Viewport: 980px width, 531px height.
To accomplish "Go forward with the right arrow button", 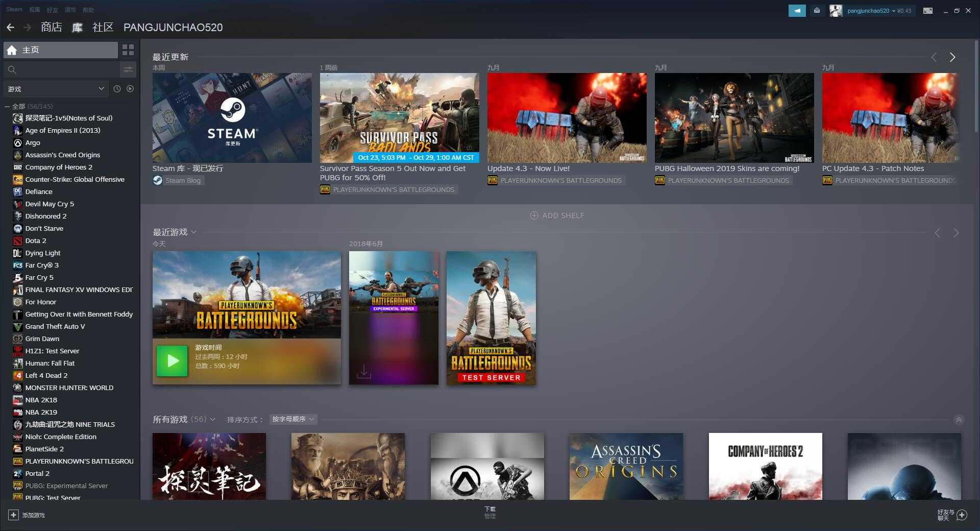I will coord(27,28).
